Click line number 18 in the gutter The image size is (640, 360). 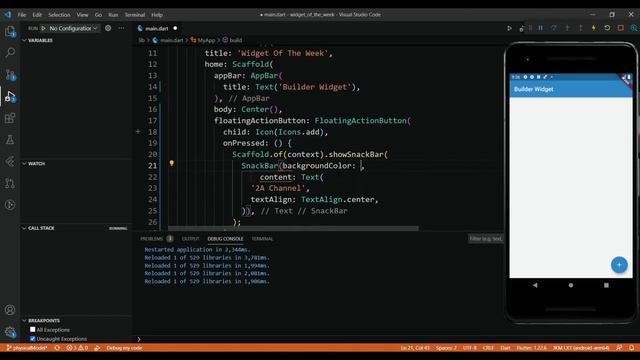(153, 132)
